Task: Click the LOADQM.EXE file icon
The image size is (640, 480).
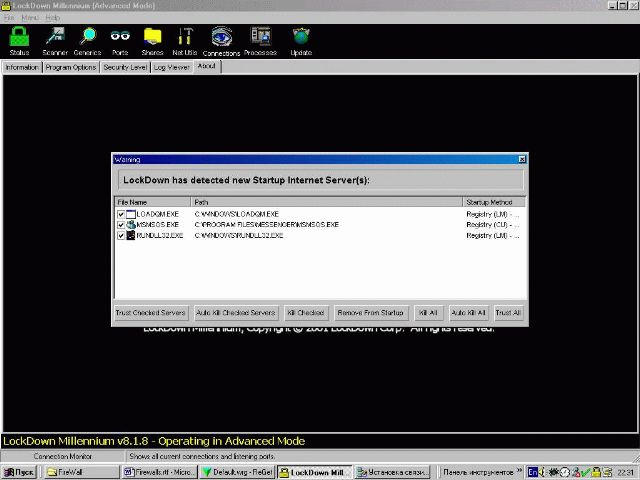Action: 131,214
